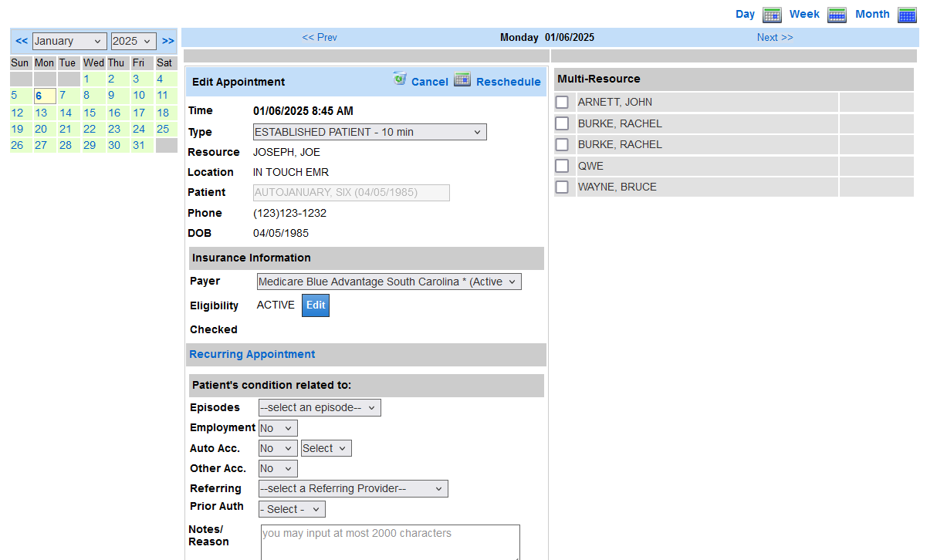Screen dimensions: 937x560
Task: Click inside the Notes/Reason text area
Action: point(390,543)
